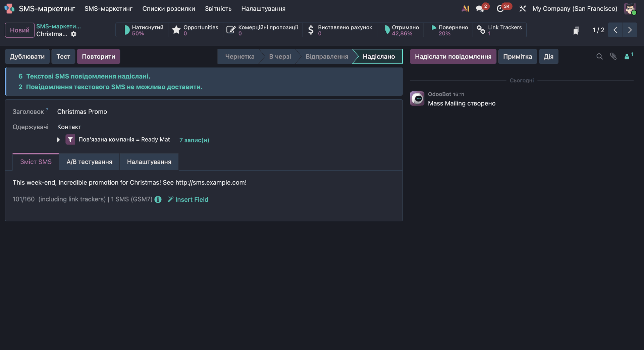644x350 pixels.
Task: Click the AI assistant icon in top bar
Action: tap(465, 9)
